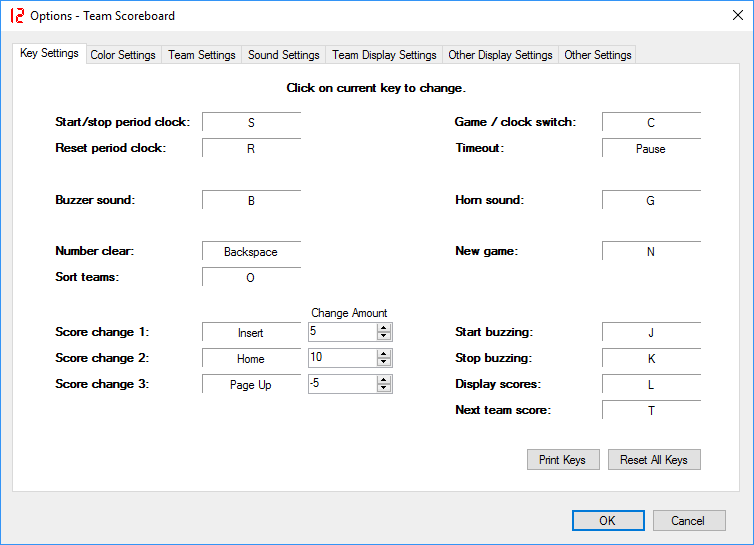Cancel the options dialog

pos(688,521)
